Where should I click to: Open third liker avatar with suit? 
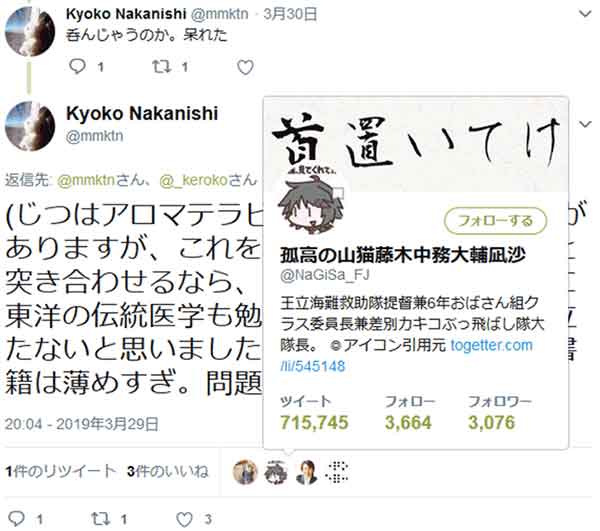point(307,472)
